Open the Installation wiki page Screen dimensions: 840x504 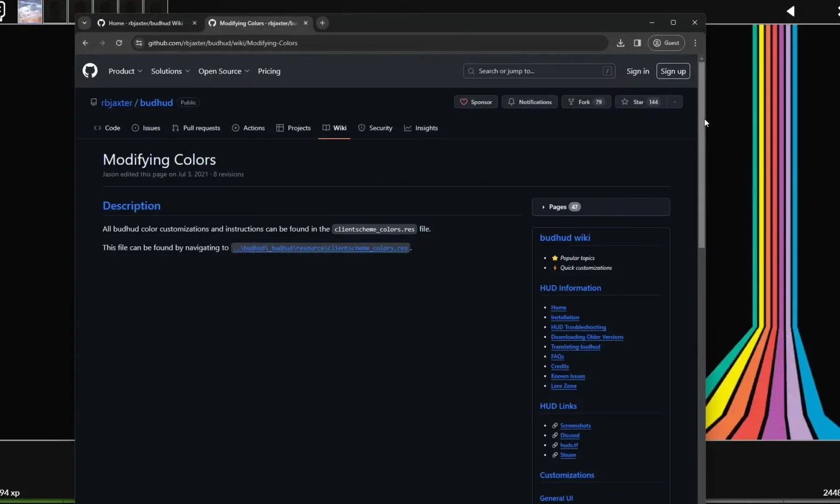coord(565,317)
